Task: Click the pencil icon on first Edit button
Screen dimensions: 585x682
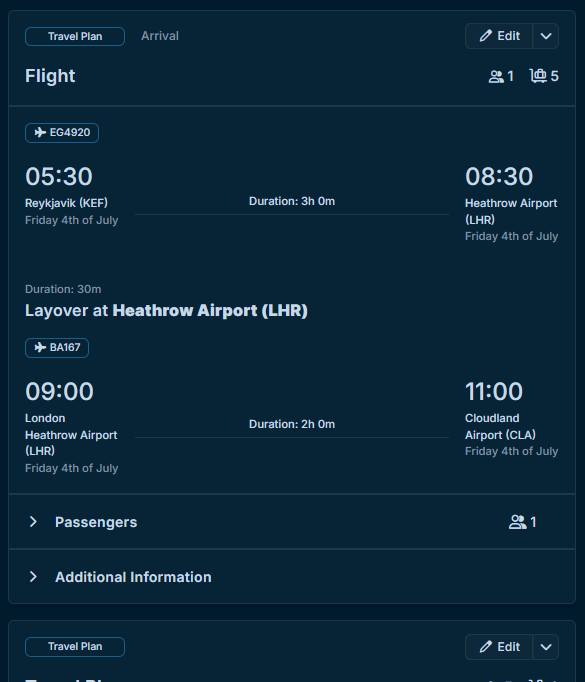Action: click(485, 36)
